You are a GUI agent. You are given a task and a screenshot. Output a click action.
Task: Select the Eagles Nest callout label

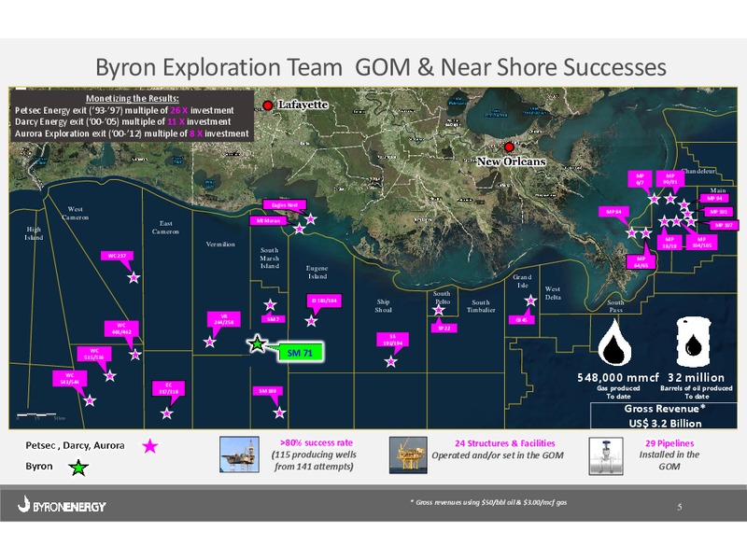[285, 204]
